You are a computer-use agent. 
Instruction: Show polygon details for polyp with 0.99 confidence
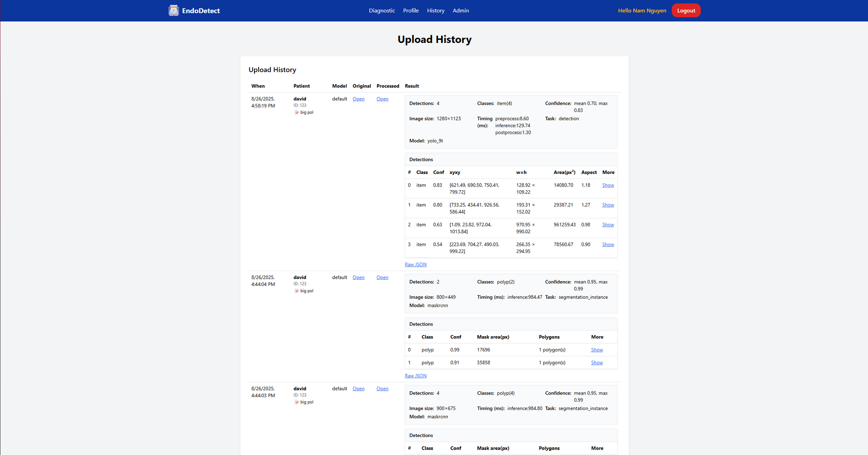point(597,350)
